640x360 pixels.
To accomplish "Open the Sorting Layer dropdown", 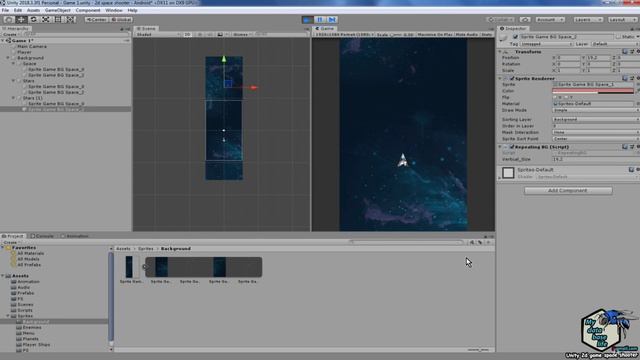I will [x=596, y=120].
